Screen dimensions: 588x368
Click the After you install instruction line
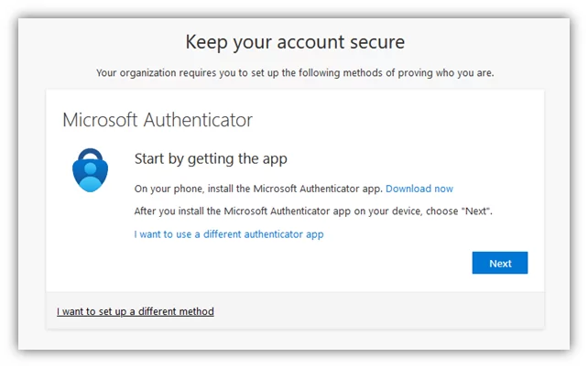(x=313, y=211)
